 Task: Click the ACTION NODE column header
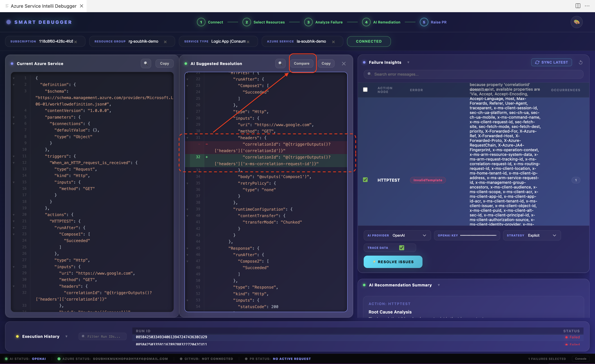(385, 90)
